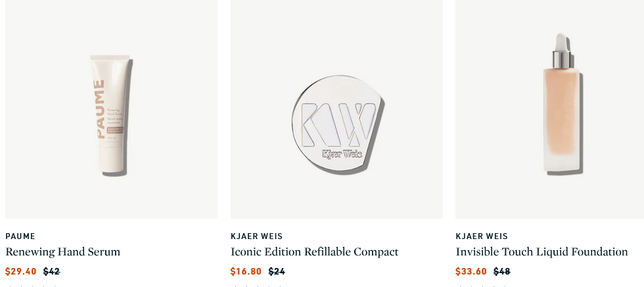
Task: Open the Invisible Touch Liquid Foundation title
Action: point(541,252)
